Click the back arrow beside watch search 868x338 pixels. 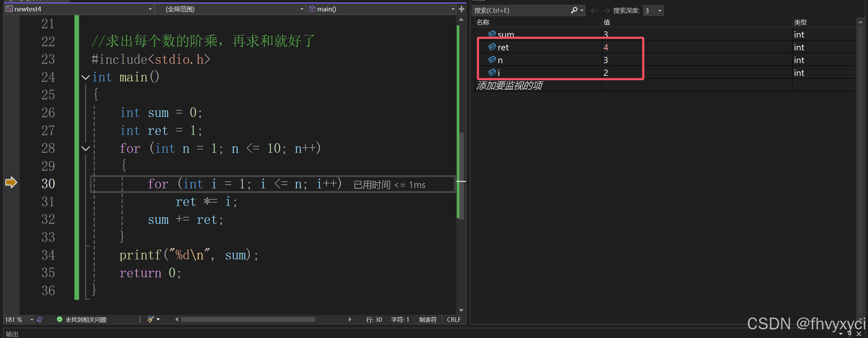click(x=594, y=11)
